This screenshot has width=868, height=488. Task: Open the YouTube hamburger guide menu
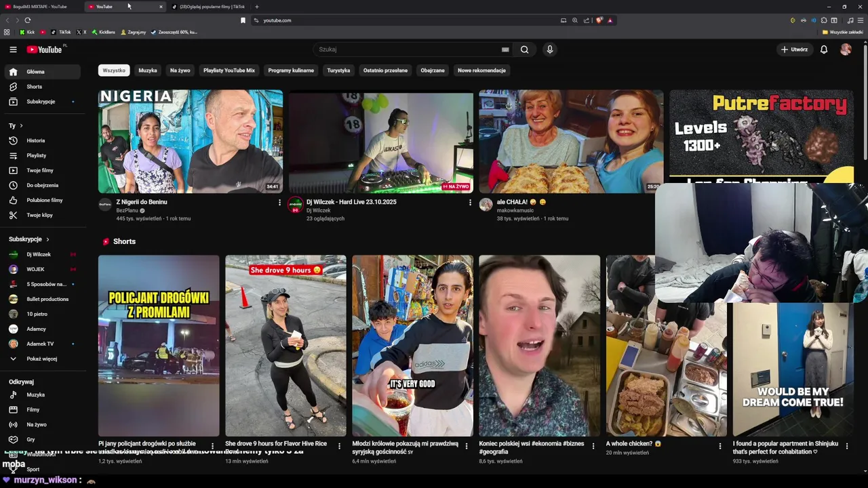[13, 49]
